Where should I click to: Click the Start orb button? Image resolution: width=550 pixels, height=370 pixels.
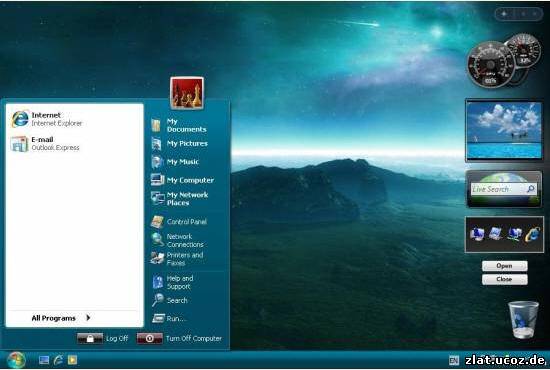coord(16,360)
